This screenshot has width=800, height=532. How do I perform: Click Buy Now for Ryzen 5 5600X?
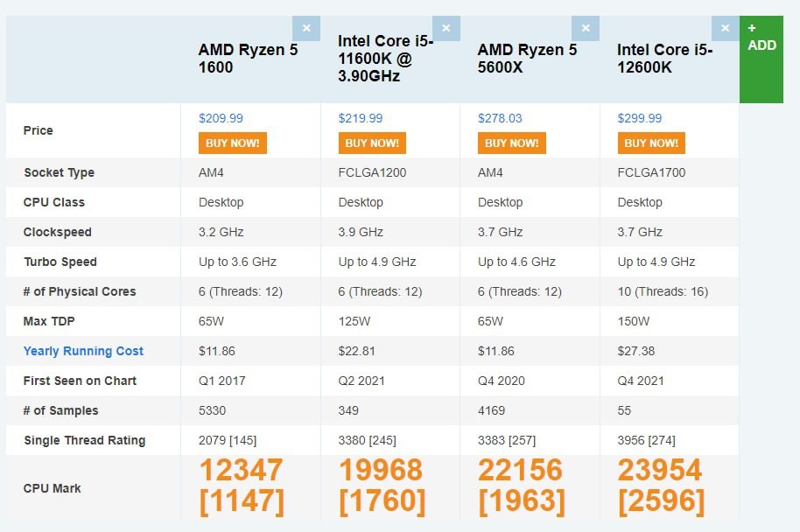[x=512, y=143]
